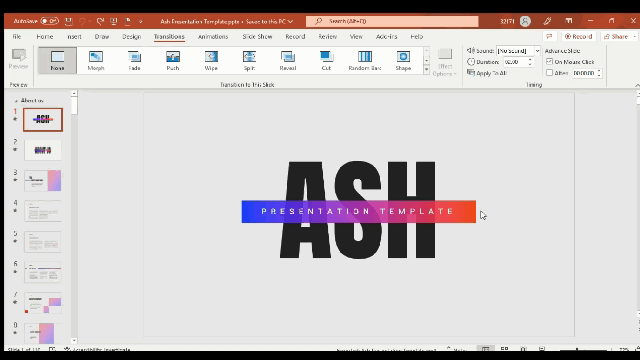This screenshot has width=640, height=360.
Task: Toggle the AutoSave switch
Action: pyautogui.click(x=49, y=21)
